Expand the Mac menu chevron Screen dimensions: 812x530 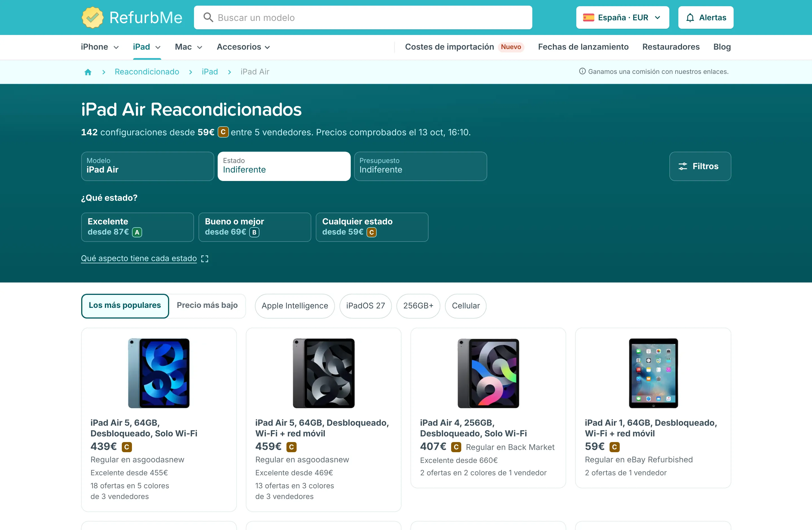pyautogui.click(x=200, y=47)
